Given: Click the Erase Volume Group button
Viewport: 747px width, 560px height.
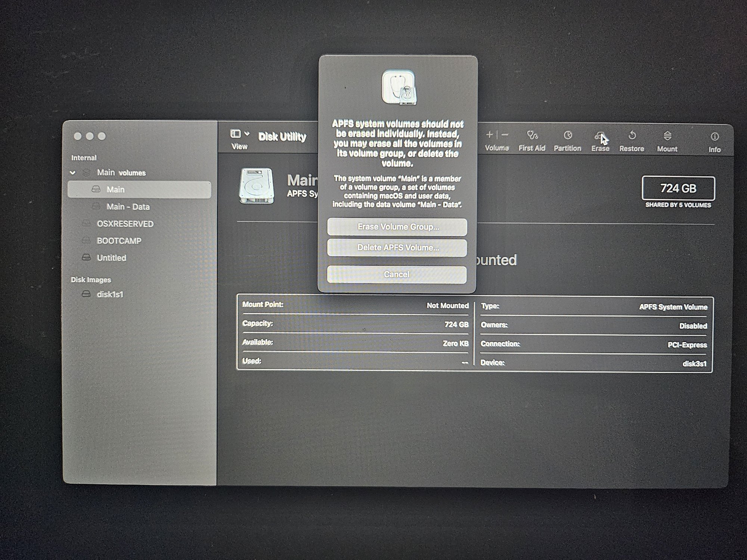Looking at the screenshot, I should coord(397,227).
